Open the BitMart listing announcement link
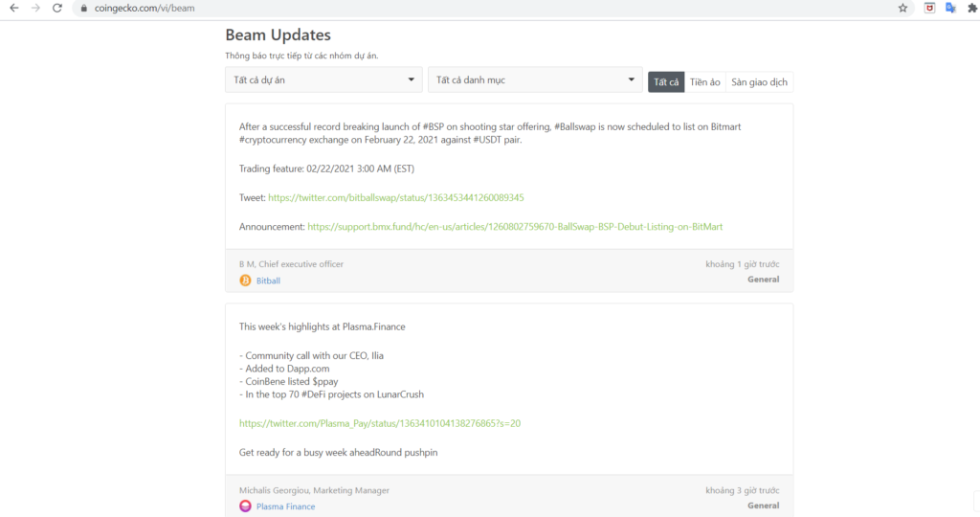The image size is (980, 517). click(x=514, y=227)
